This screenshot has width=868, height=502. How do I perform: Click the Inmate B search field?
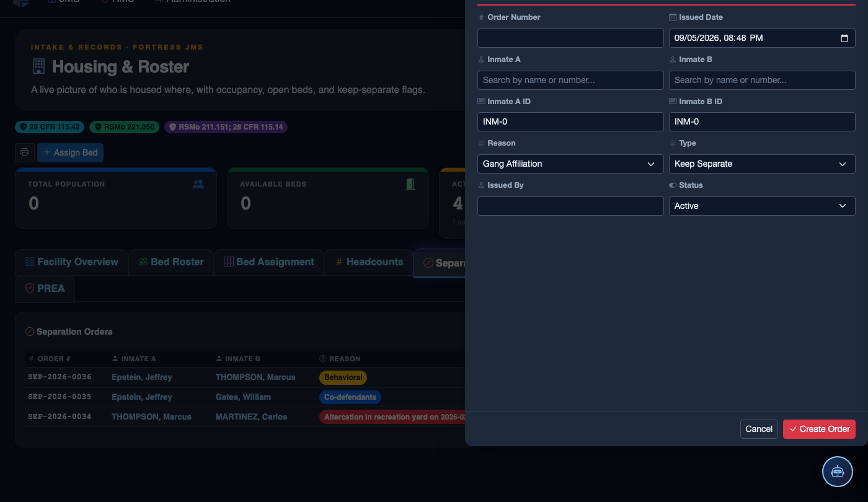tap(762, 80)
